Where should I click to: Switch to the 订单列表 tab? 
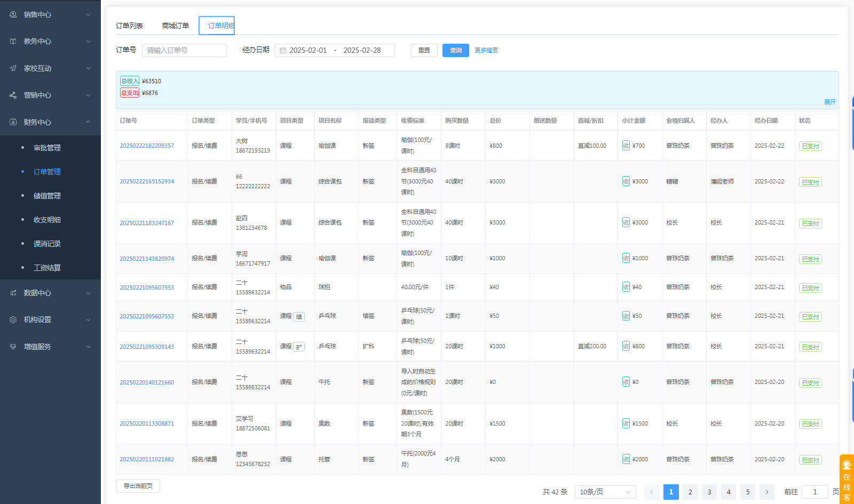[x=129, y=26]
